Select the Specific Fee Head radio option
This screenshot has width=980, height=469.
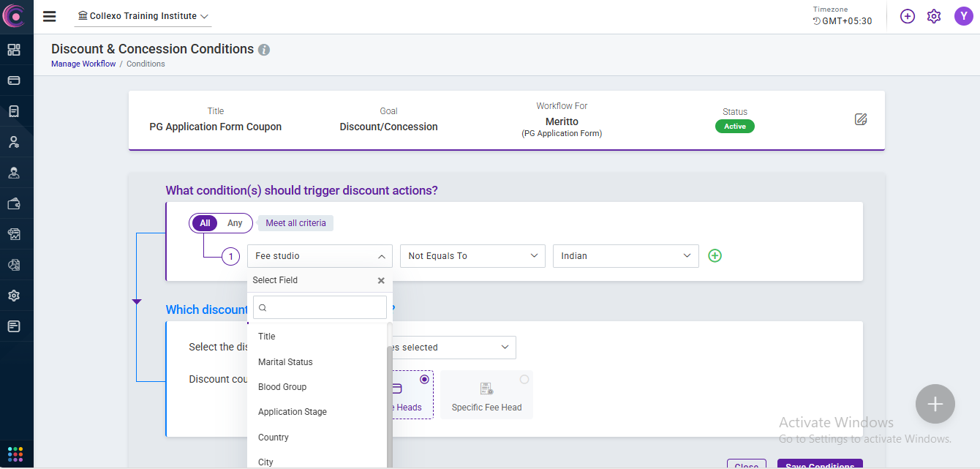pos(524,380)
